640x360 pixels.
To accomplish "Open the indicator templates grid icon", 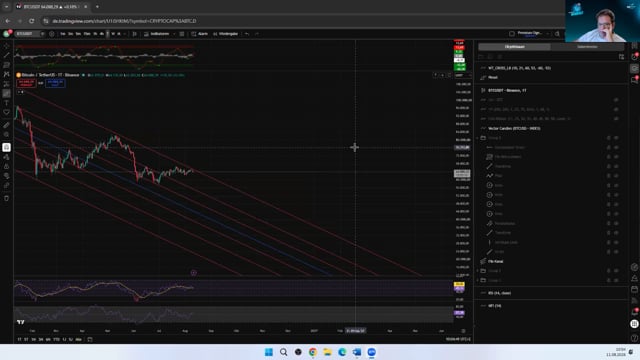I will [x=182, y=34].
